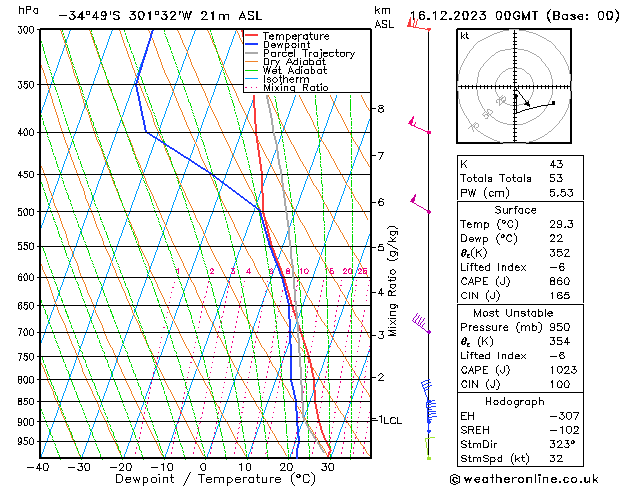629x486 pixels.
Task: Click the Surface θe value '352'
Action: point(560,253)
